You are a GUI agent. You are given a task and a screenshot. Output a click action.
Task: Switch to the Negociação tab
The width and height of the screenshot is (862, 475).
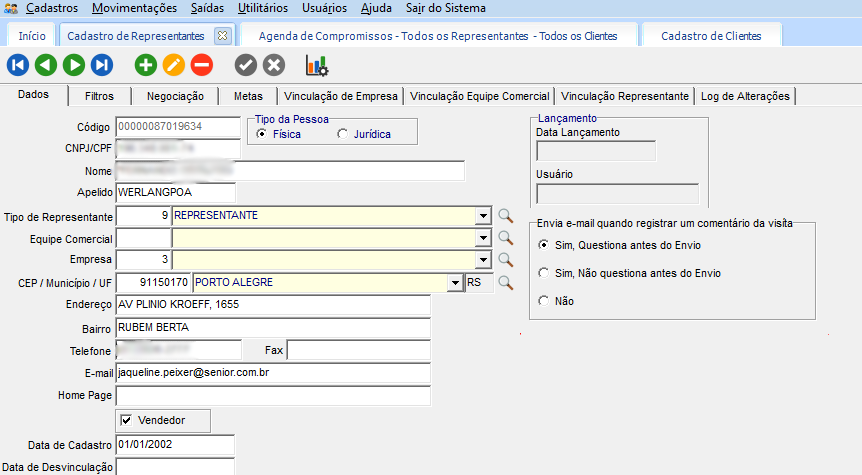click(x=175, y=96)
